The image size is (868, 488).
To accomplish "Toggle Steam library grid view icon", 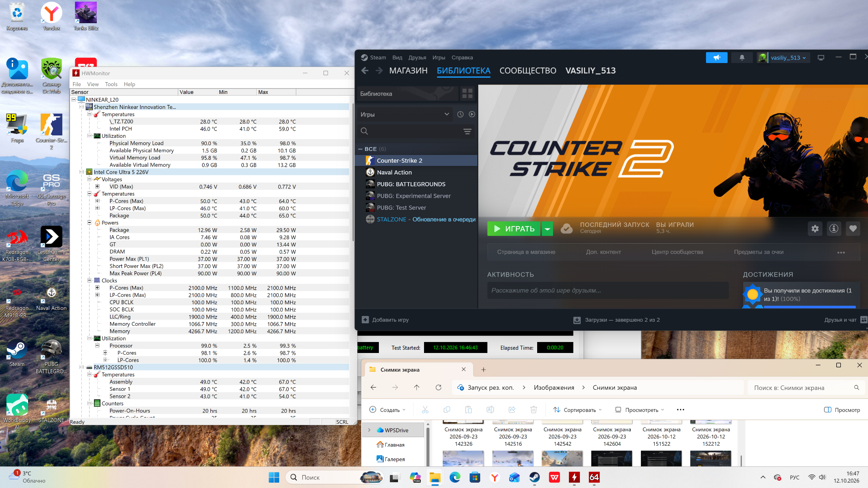I will coord(467,94).
